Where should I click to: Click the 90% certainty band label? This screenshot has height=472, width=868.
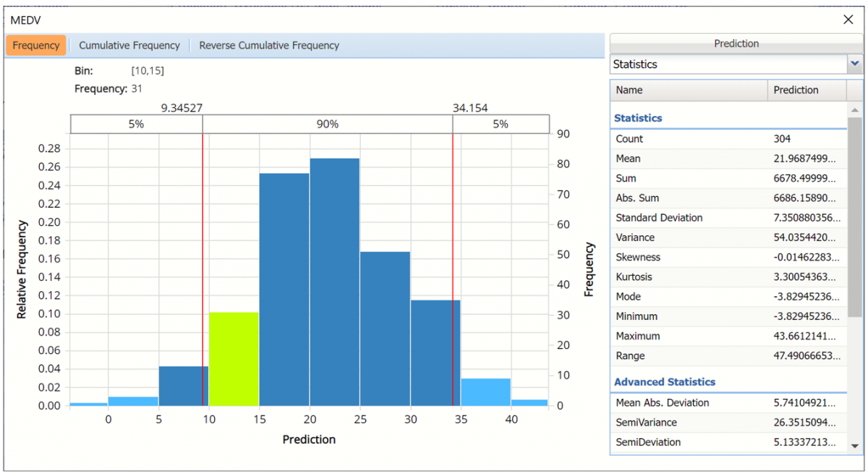pyautogui.click(x=327, y=124)
